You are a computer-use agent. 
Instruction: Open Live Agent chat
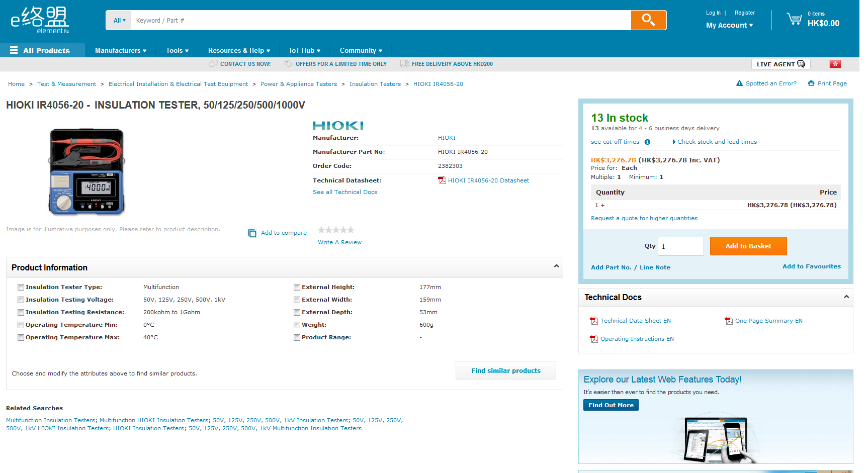coord(780,64)
